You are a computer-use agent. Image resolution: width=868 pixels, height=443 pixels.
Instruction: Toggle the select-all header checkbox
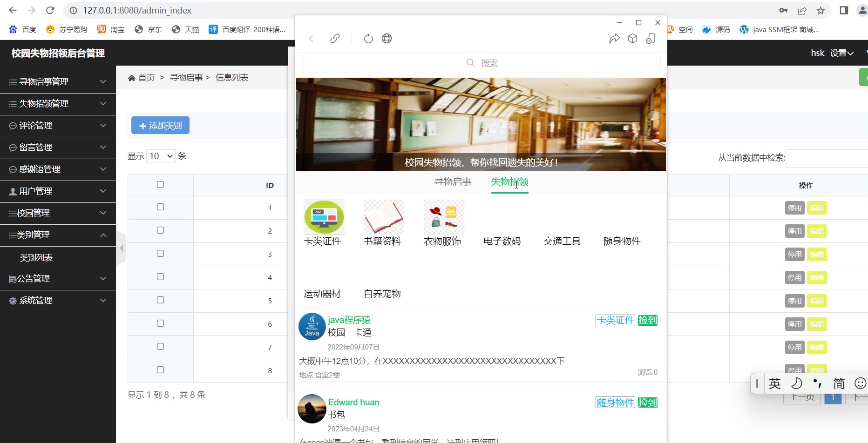(x=160, y=185)
